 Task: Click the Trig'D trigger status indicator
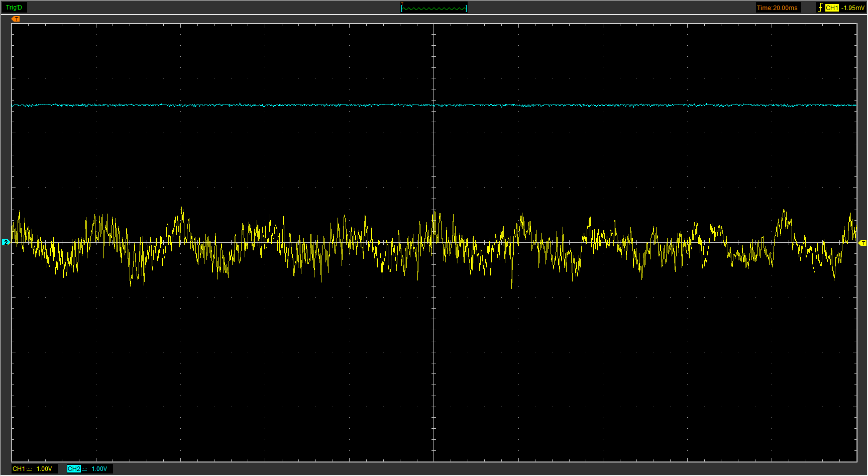pyautogui.click(x=14, y=8)
